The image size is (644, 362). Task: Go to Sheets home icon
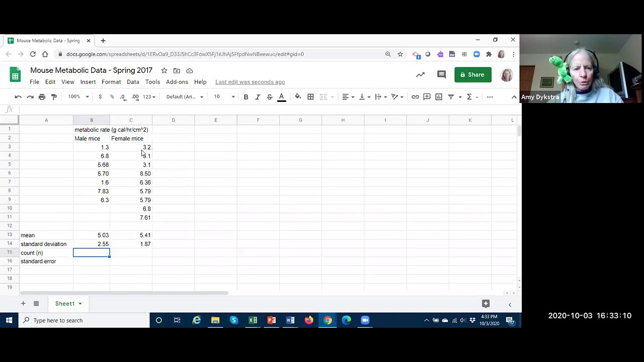coord(15,75)
